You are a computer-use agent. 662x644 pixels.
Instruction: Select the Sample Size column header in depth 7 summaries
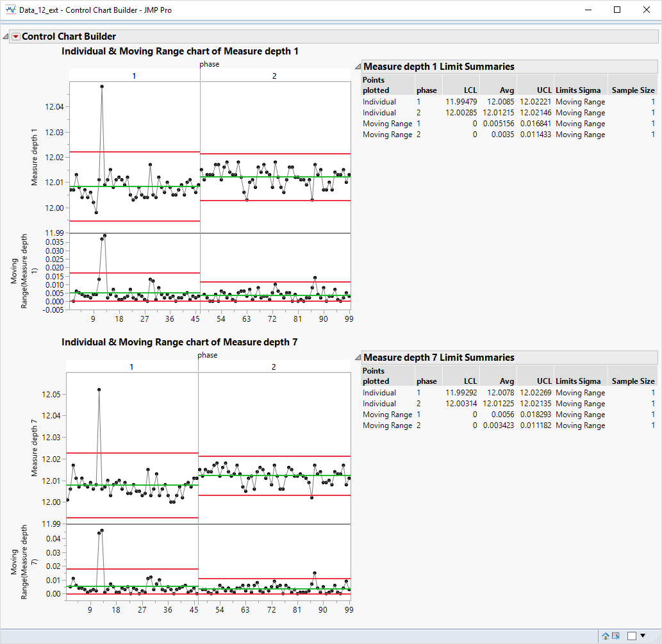coord(632,381)
